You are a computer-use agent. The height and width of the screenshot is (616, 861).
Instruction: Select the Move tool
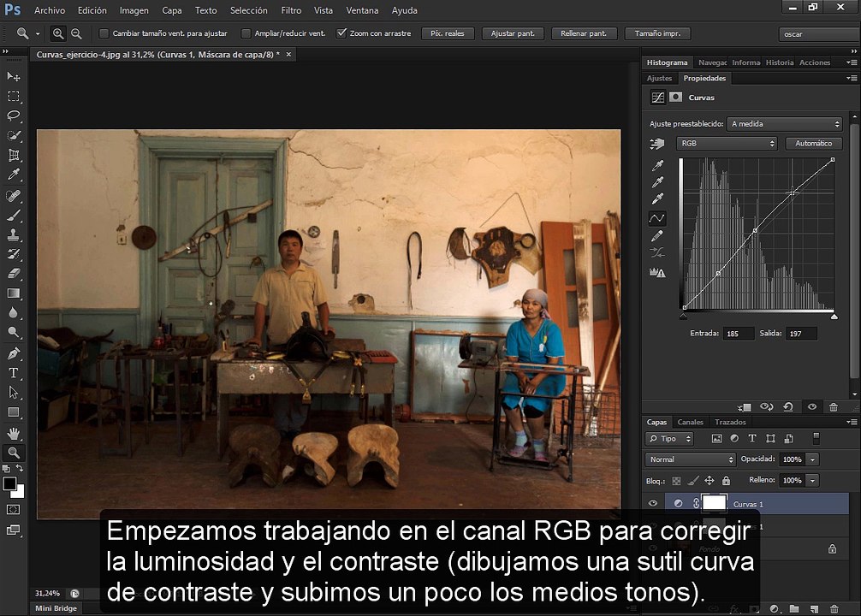13,76
